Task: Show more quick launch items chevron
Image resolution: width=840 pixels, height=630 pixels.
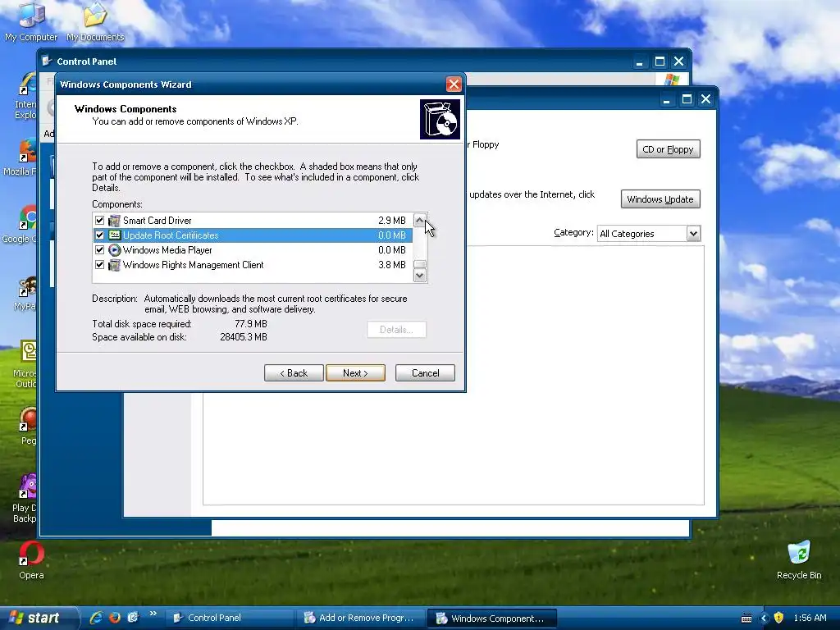Action: (x=153, y=614)
